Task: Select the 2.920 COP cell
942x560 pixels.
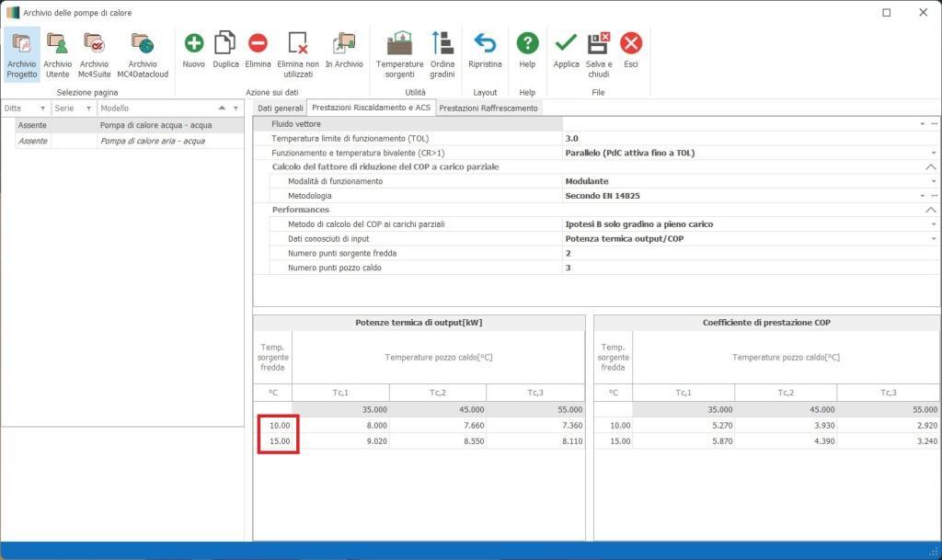Action: click(x=889, y=426)
